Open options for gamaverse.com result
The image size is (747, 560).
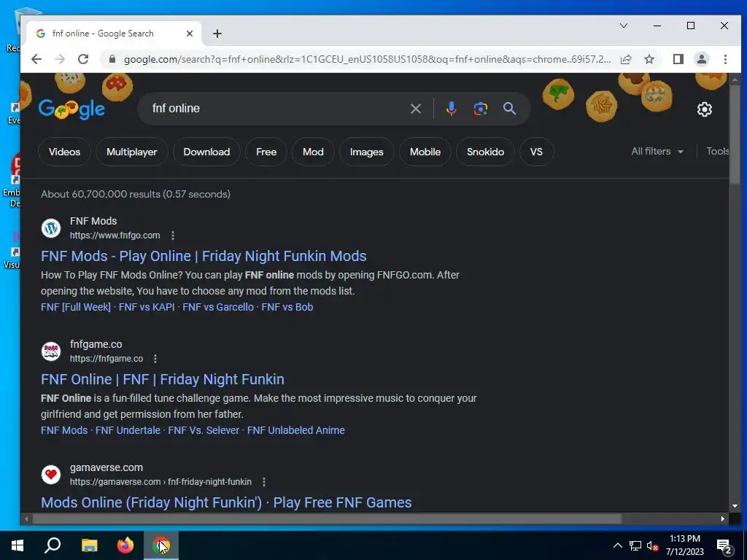[264, 482]
